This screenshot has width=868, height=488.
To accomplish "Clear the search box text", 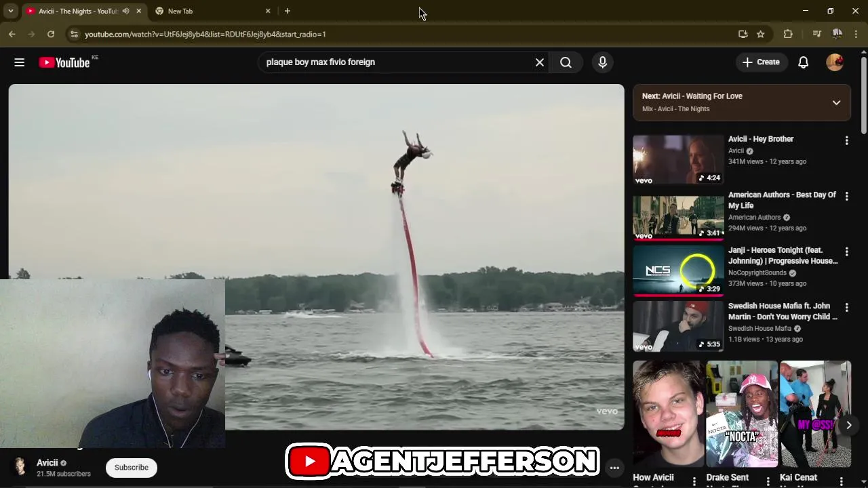I will pos(540,62).
